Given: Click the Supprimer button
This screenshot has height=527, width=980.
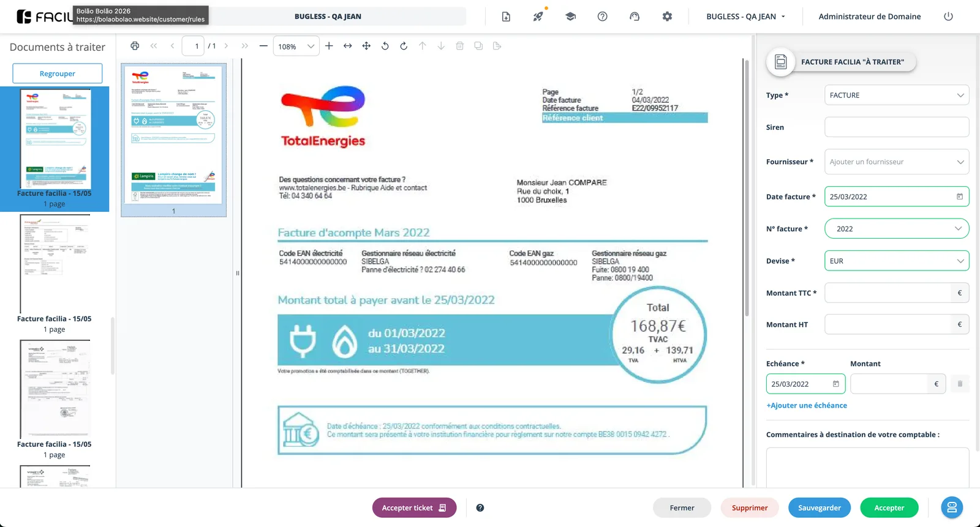Looking at the screenshot, I should (750, 507).
